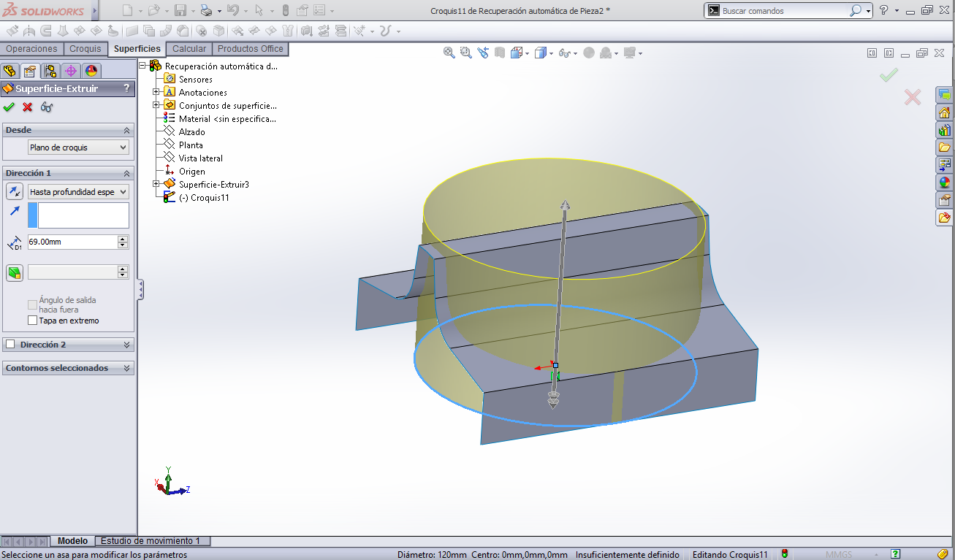Image resolution: width=955 pixels, height=560 pixels.
Task: Open Appearances color ball in task pane
Action: pos(944,183)
